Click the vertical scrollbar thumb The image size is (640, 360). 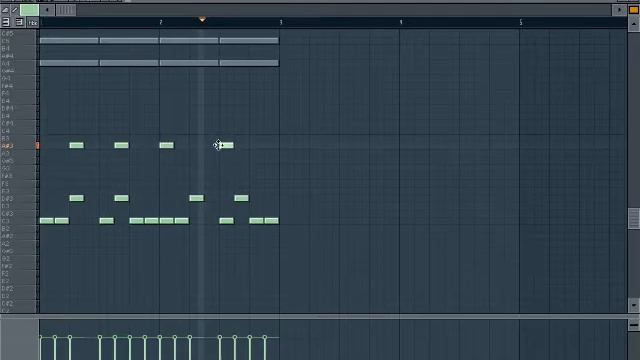coord(633,218)
